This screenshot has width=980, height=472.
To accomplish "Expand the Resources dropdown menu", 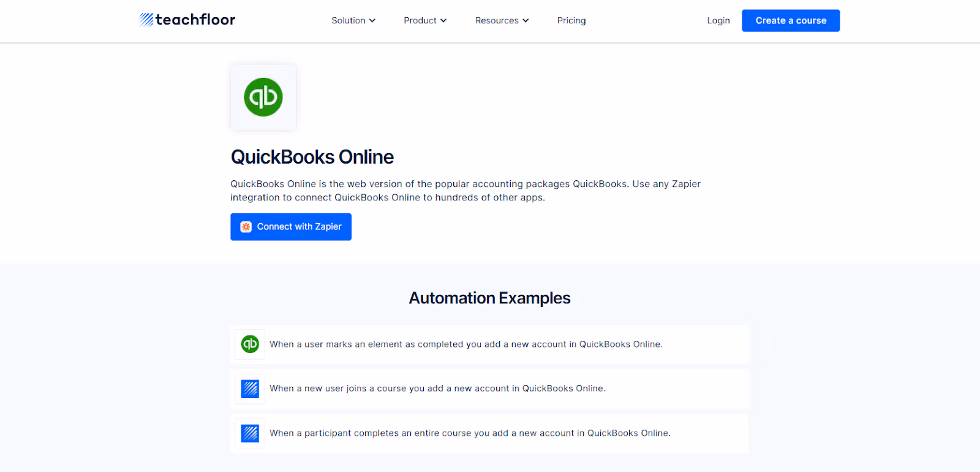I will click(502, 21).
